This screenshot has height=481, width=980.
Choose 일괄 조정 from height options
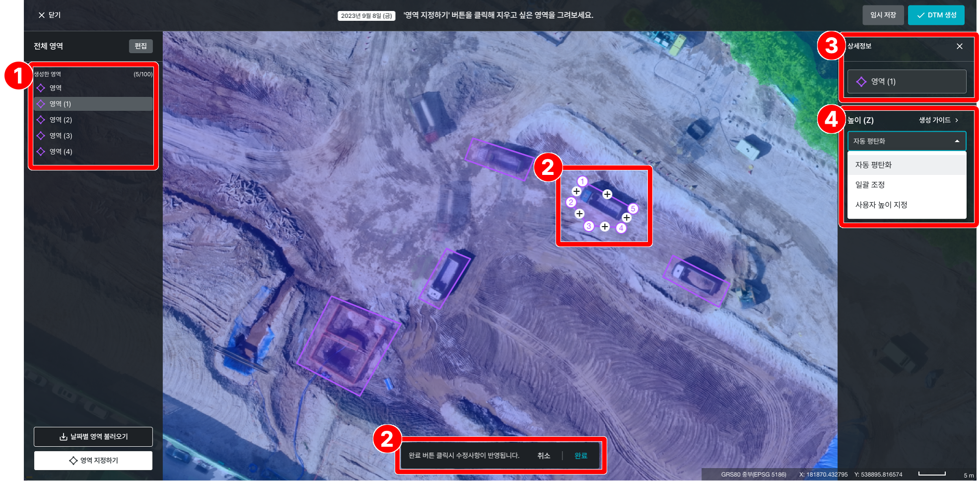click(870, 185)
